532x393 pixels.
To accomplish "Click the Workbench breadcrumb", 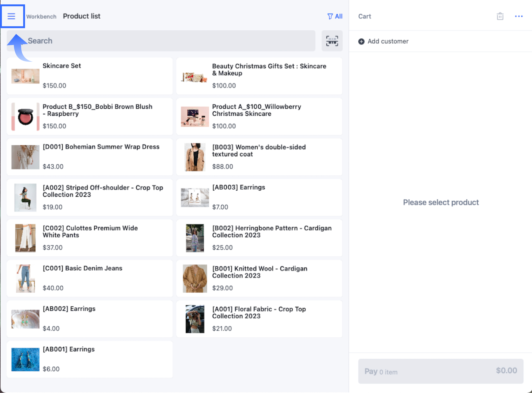I will tap(41, 17).
